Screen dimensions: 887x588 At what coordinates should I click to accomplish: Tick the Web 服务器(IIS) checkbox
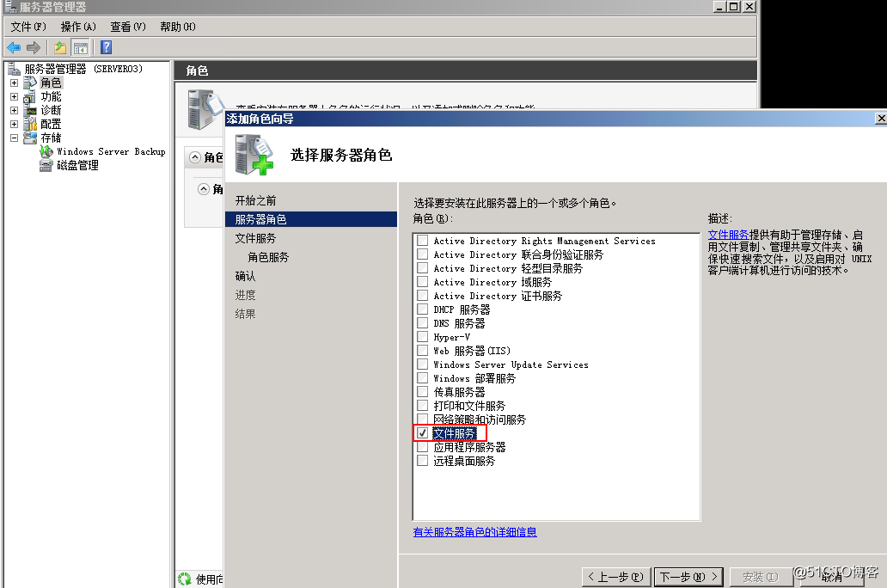coord(423,351)
